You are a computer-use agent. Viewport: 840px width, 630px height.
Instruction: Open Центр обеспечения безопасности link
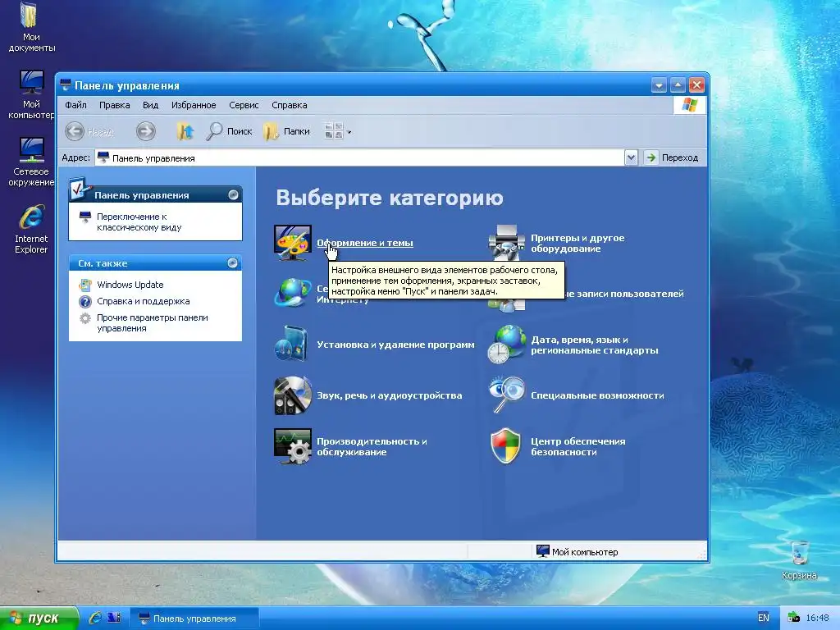tap(578, 446)
